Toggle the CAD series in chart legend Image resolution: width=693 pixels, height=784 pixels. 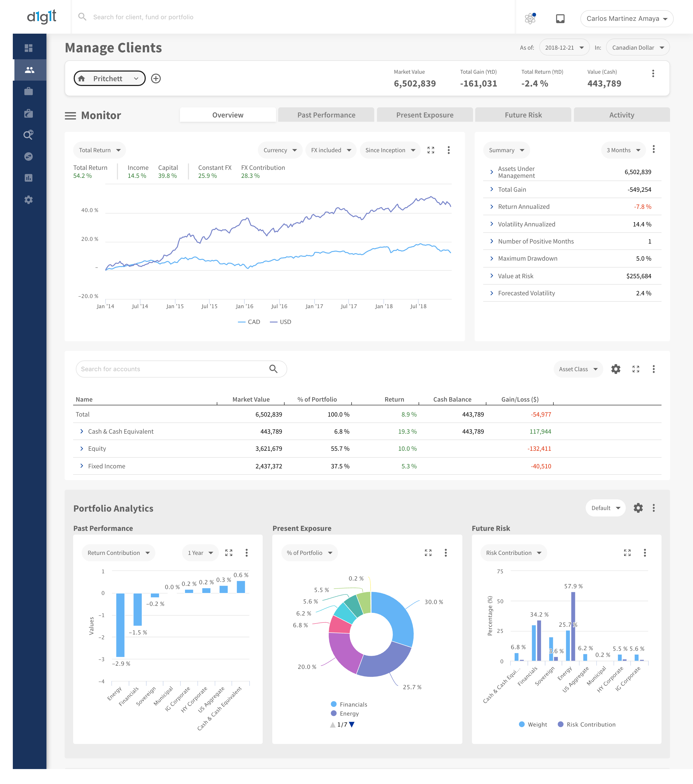(x=249, y=322)
